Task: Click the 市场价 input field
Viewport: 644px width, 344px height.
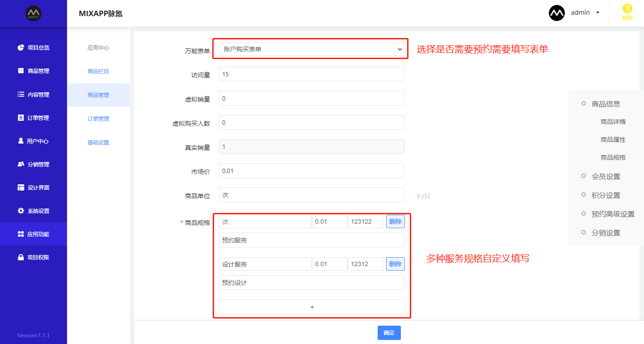Action: [311, 171]
